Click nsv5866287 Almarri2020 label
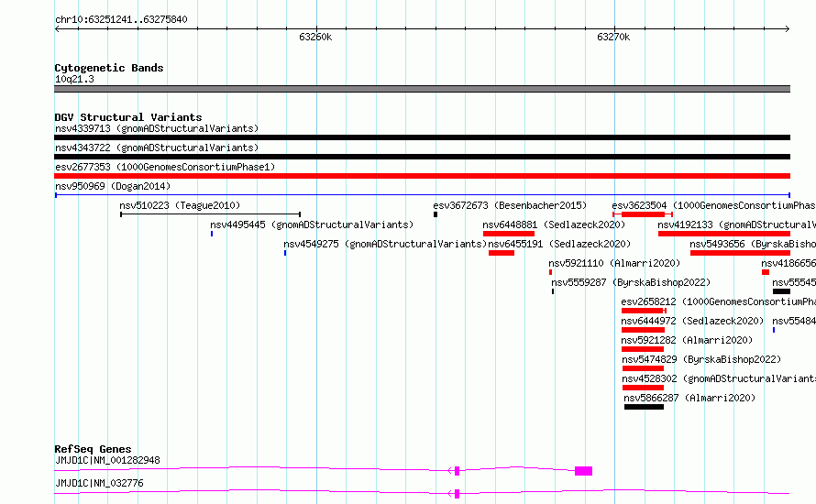The height and width of the screenshot is (504, 816). point(689,398)
